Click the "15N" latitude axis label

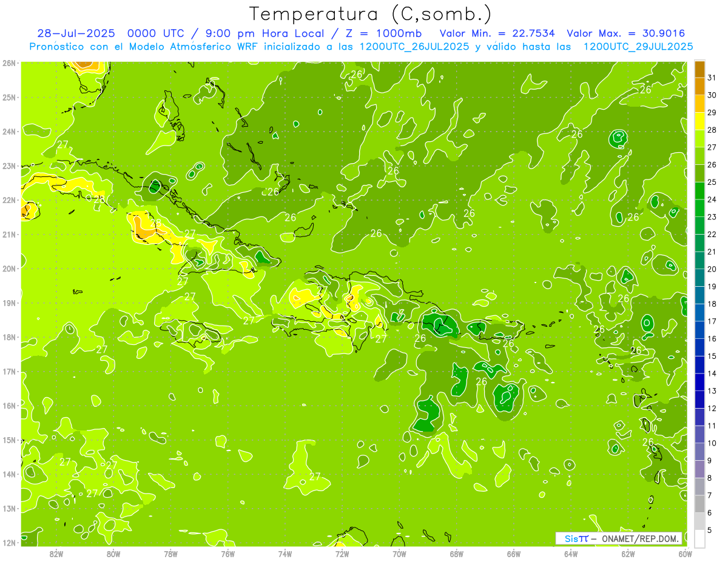(9, 440)
